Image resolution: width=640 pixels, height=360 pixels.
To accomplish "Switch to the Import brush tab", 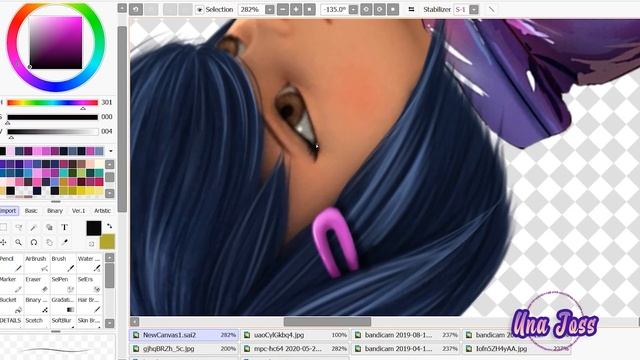I will point(8,211).
